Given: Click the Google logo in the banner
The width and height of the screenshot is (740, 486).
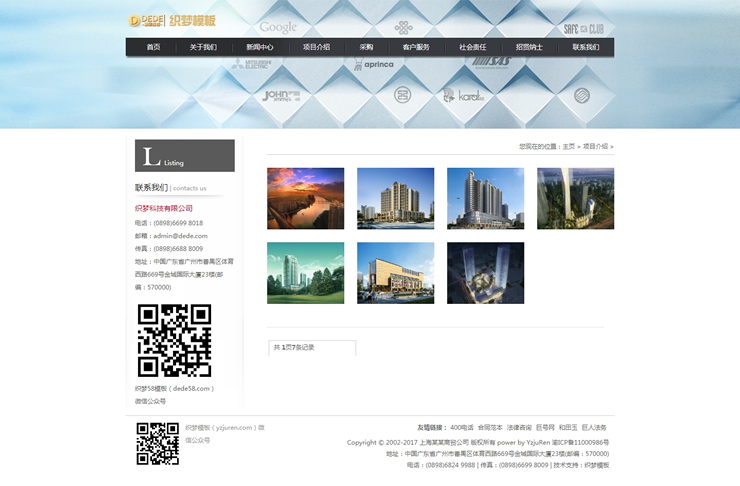Looking at the screenshot, I should point(278,27).
